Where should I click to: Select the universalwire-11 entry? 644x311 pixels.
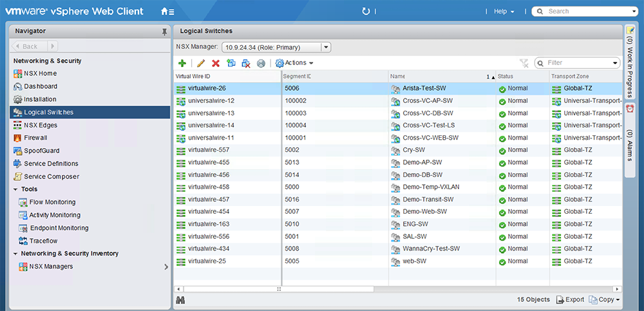tap(211, 138)
